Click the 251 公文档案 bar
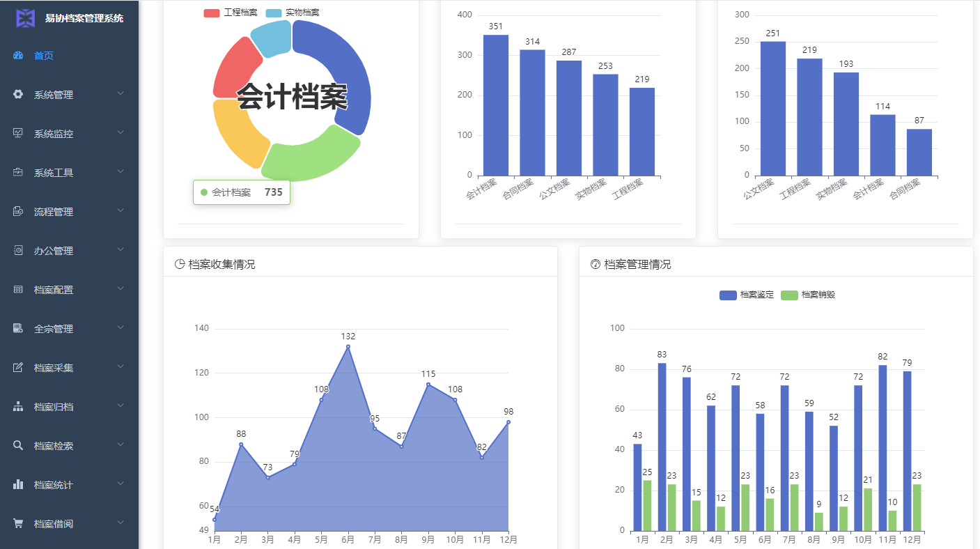 pyautogui.click(x=773, y=109)
